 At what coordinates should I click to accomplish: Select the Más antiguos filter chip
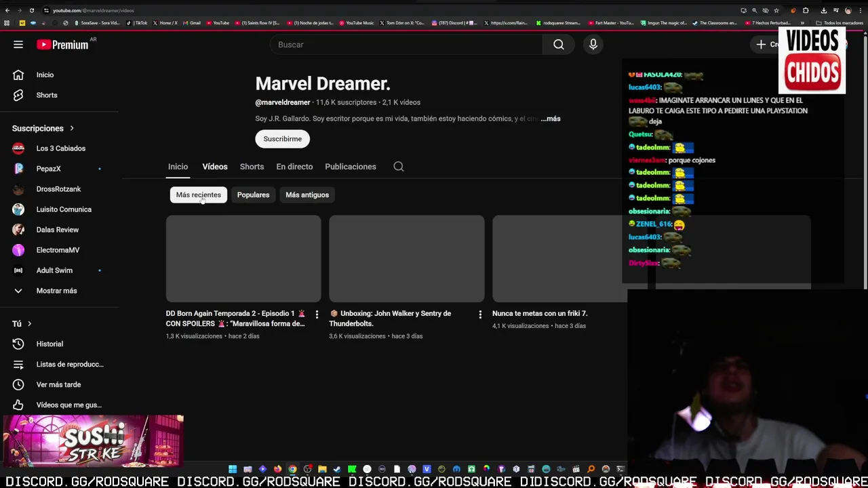coord(307,195)
